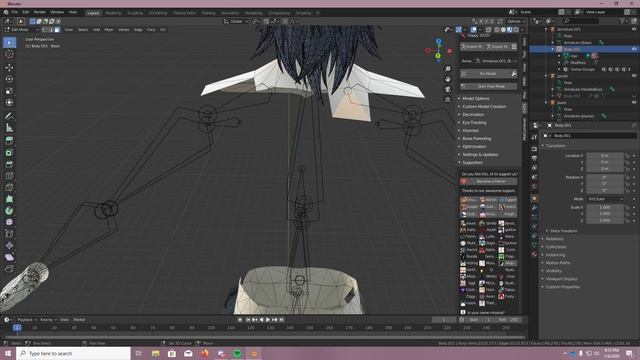Select the Annotate pencil tool
The width and height of the screenshot is (640, 360).
click(9, 116)
